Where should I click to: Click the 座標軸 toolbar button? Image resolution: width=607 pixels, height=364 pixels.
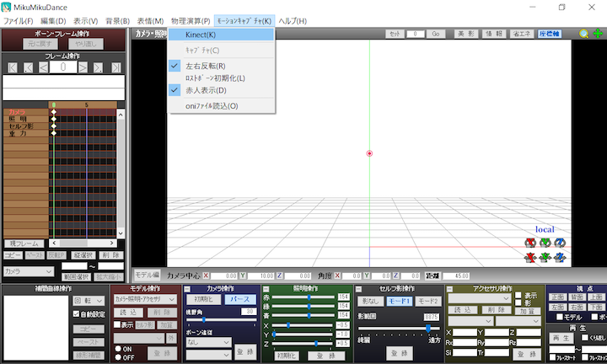pyautogui.click(x=550, y=34)
